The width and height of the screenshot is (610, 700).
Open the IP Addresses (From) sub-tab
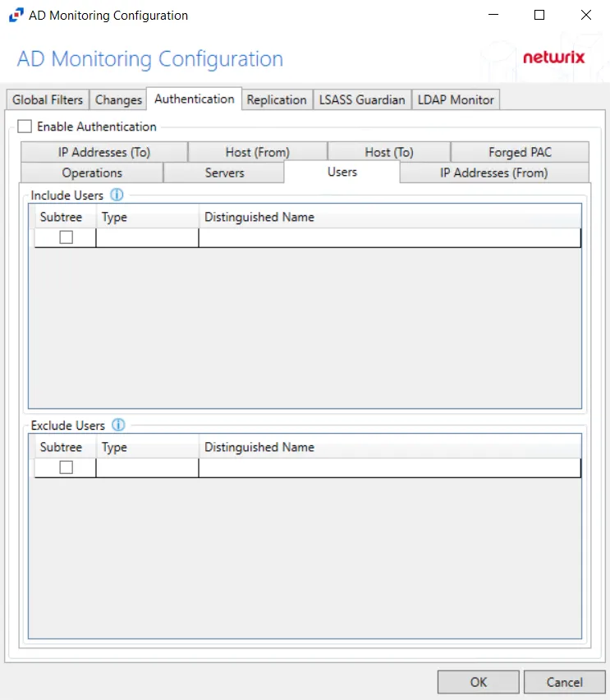pos(494,173)
